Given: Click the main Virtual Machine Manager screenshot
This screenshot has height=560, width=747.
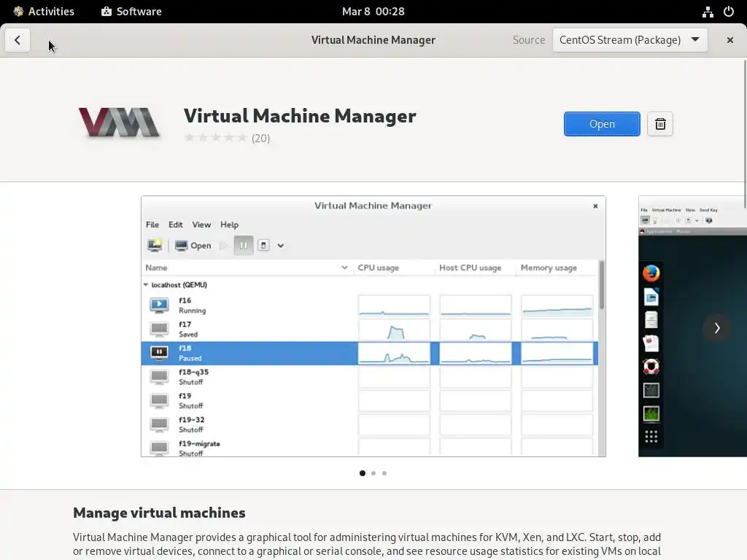Looking at the screenshot, I should [x=373, y=326].
